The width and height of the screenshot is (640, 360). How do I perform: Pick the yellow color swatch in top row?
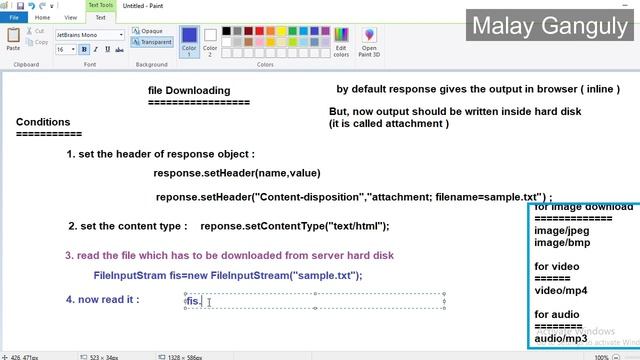(x=282, y=31)
